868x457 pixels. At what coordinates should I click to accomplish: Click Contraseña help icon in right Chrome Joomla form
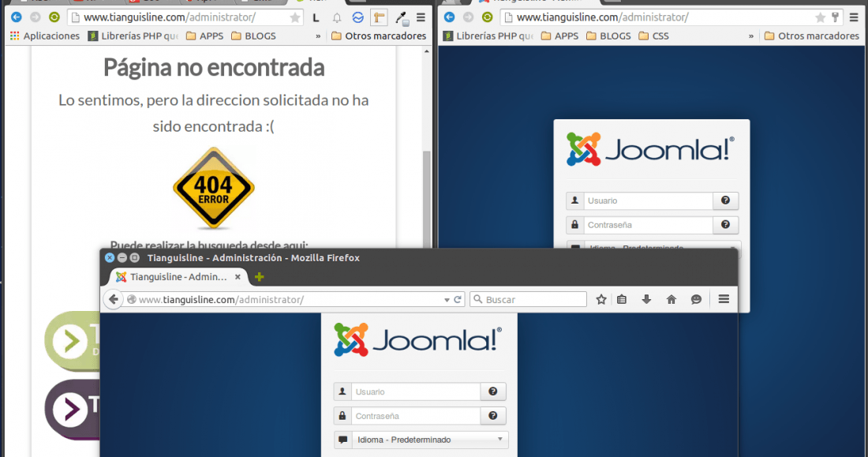[725, 225]
